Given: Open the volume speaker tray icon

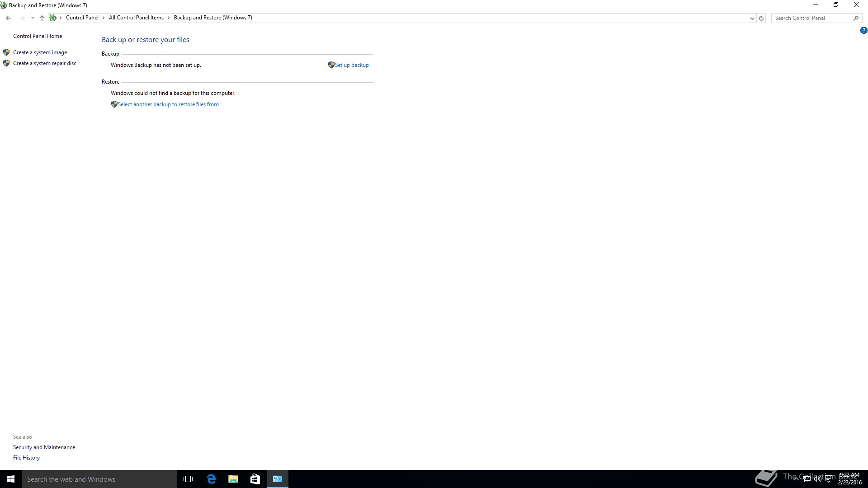Looking at the screenshot, I should click(817, 479).
